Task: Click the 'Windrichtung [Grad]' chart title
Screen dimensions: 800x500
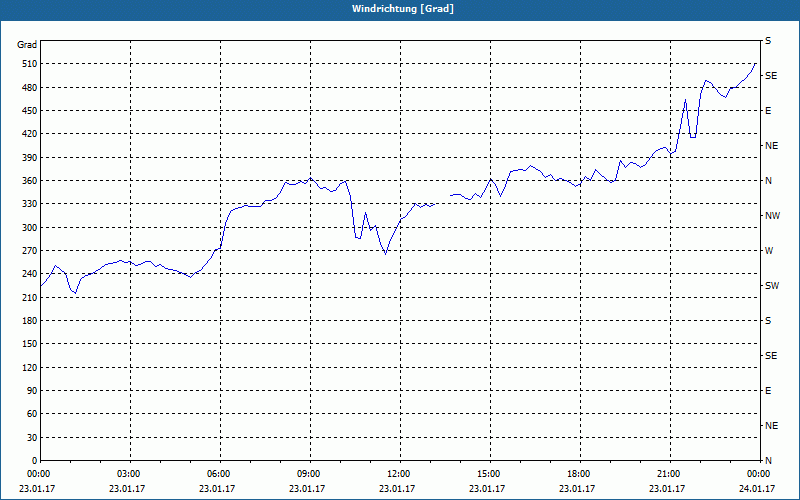Action: pos(403,9)
